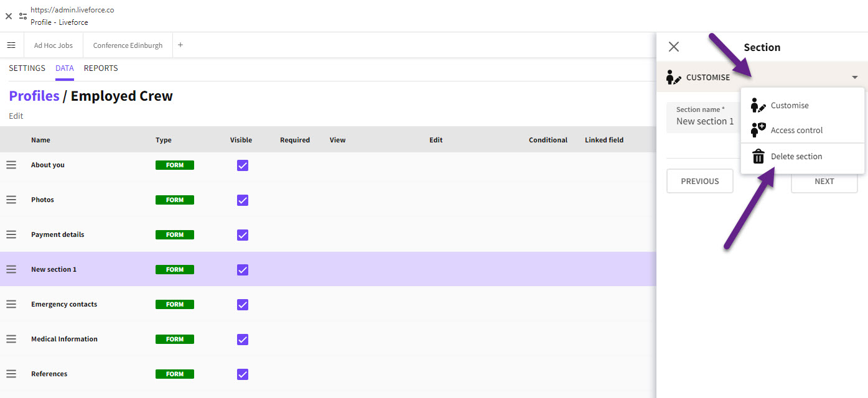Click drag handle beside Payment details
The width and height of the screenshot is (868, 398).
tap(11, 234)
